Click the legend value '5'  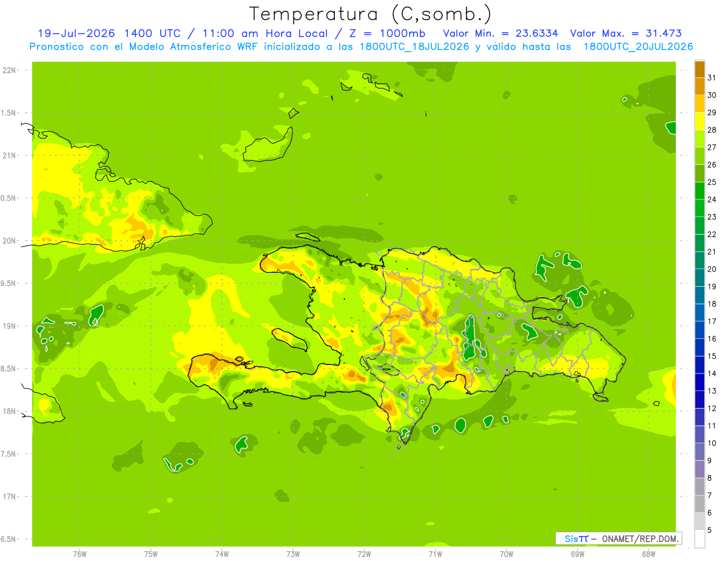709,530
